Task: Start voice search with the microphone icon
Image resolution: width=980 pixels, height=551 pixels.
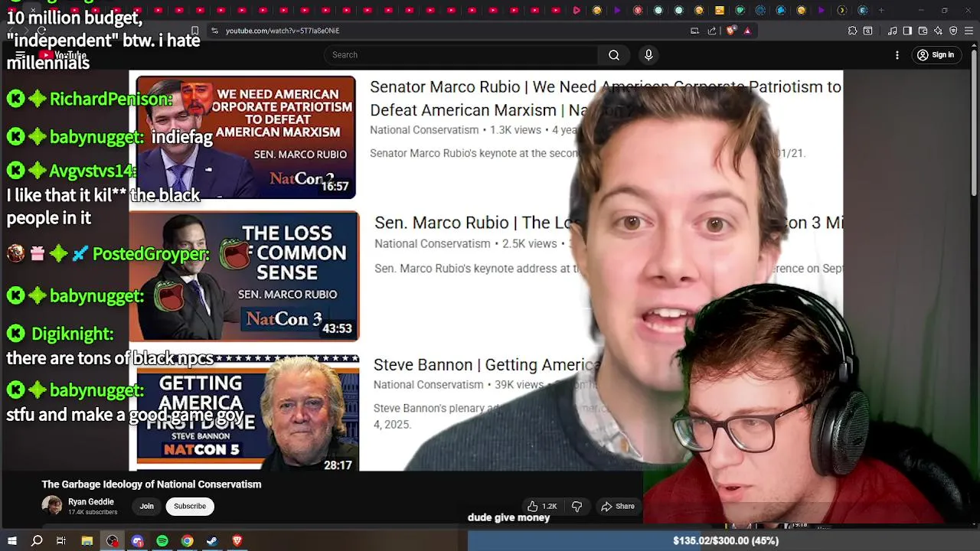Action: click(648, 55)
